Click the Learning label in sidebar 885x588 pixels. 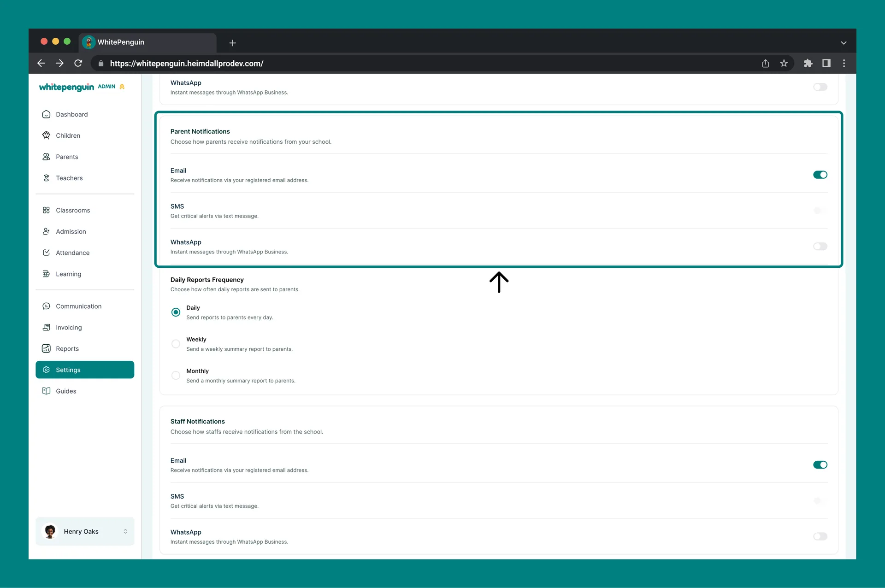point(68,274)
